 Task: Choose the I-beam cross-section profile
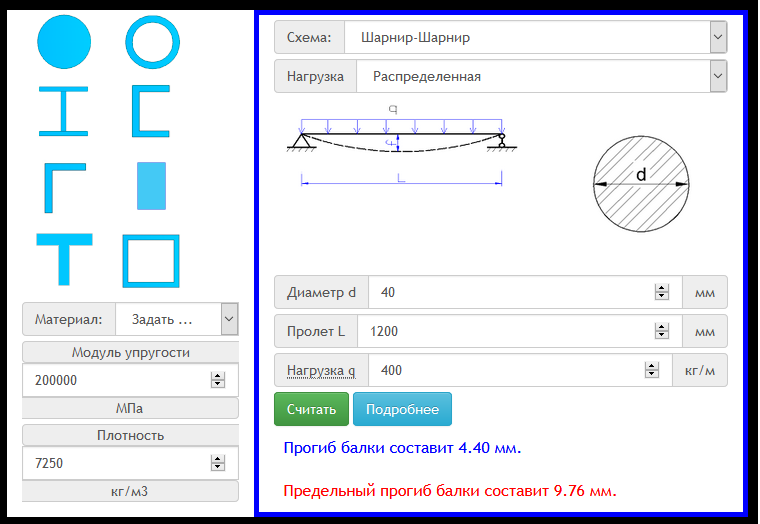63,111
